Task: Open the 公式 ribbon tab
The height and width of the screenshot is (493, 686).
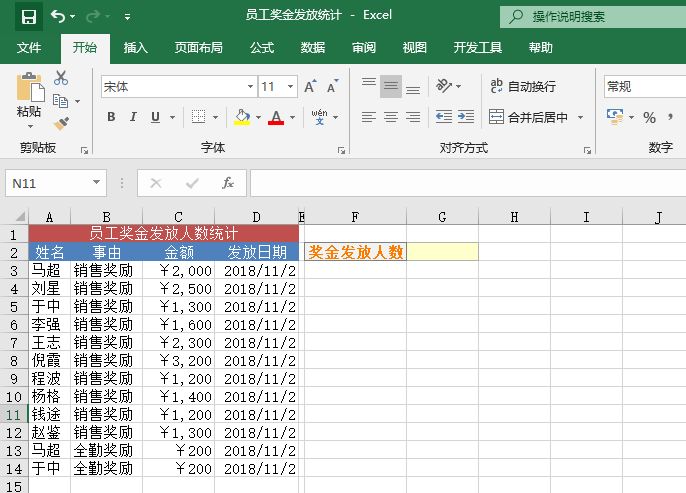Action: click(x=262, y=47)
